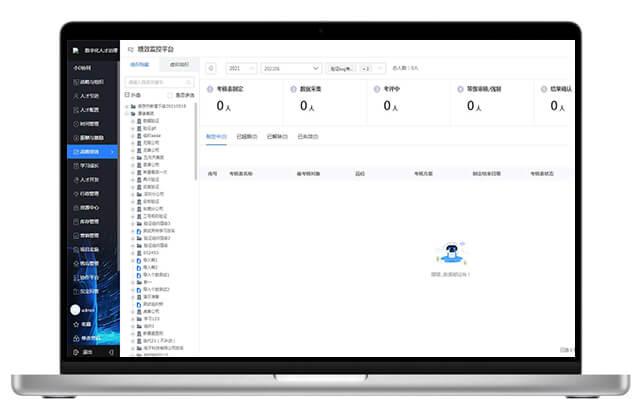Switch to the 已归档 tab
Screen dimensions: 643x413
click(x=307, y=136)
